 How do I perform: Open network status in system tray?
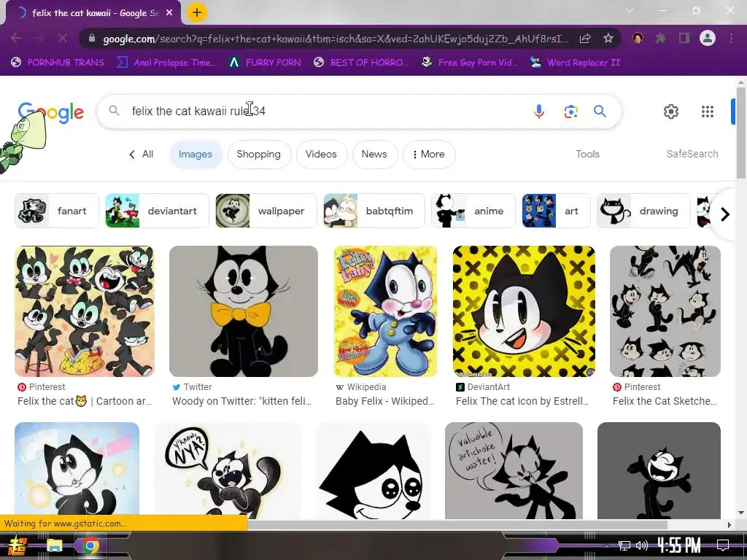pos(624,545)
